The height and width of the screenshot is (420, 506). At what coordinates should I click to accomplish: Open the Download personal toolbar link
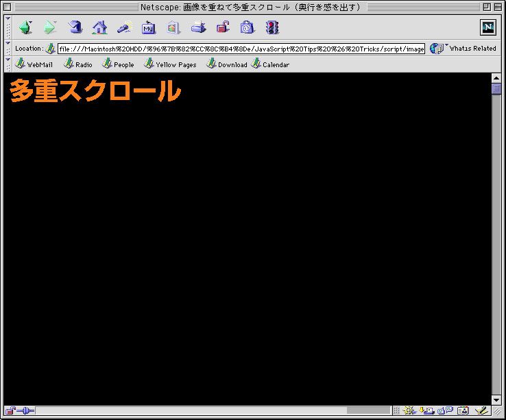point(226,64)
